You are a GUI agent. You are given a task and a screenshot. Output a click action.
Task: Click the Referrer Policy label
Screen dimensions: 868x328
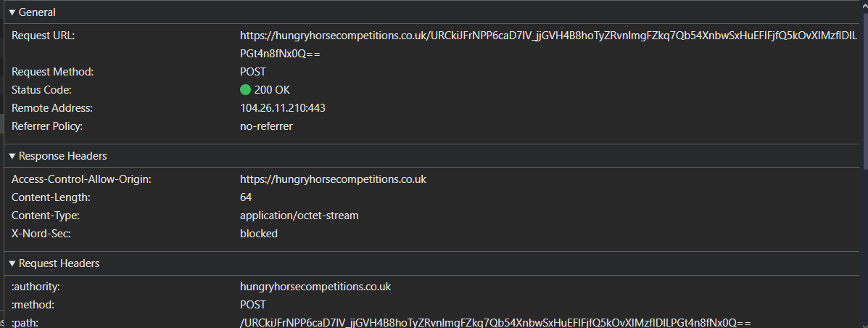coord(48,126)
